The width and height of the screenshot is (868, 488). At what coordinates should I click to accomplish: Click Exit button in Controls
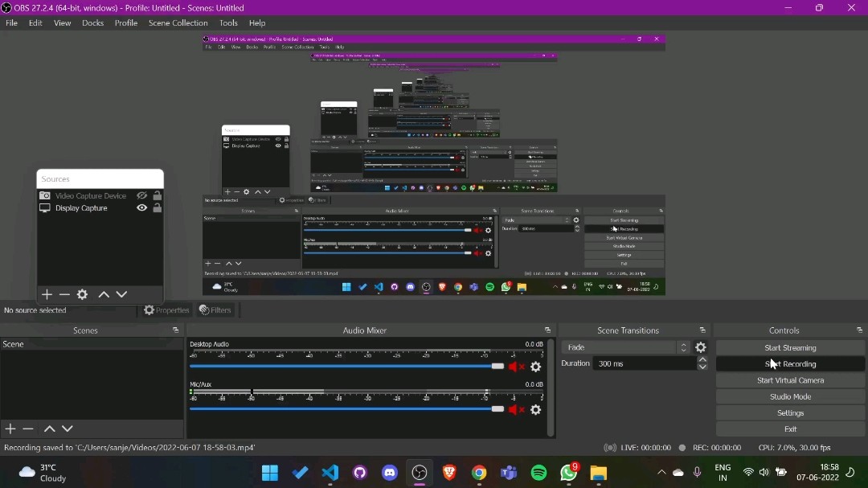(x=790, y=429)
